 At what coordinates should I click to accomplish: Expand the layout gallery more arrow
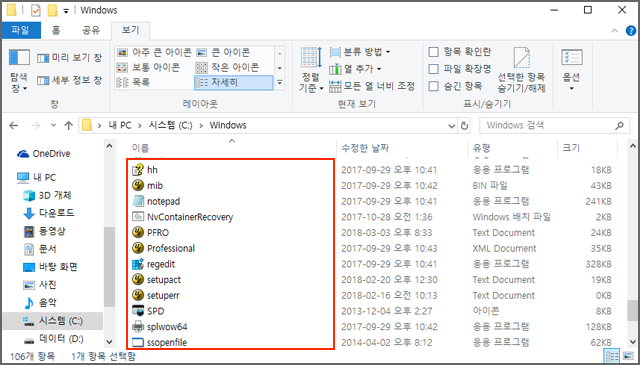click(x=280, y=82)
